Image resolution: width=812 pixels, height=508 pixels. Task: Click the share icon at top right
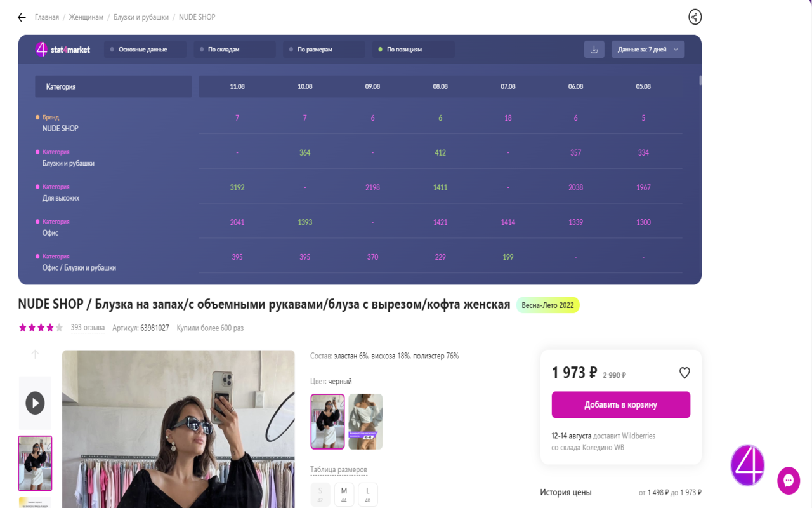click(x=695, y=17)
